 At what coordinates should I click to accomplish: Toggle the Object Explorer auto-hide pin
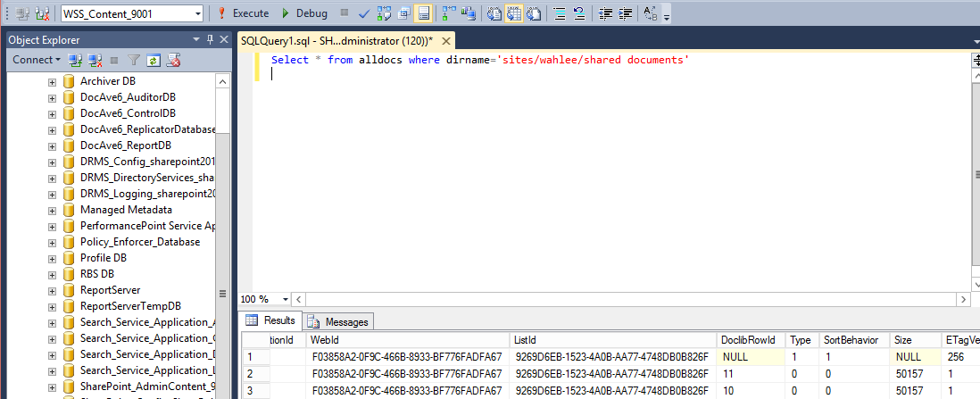(x=211, y=39)
